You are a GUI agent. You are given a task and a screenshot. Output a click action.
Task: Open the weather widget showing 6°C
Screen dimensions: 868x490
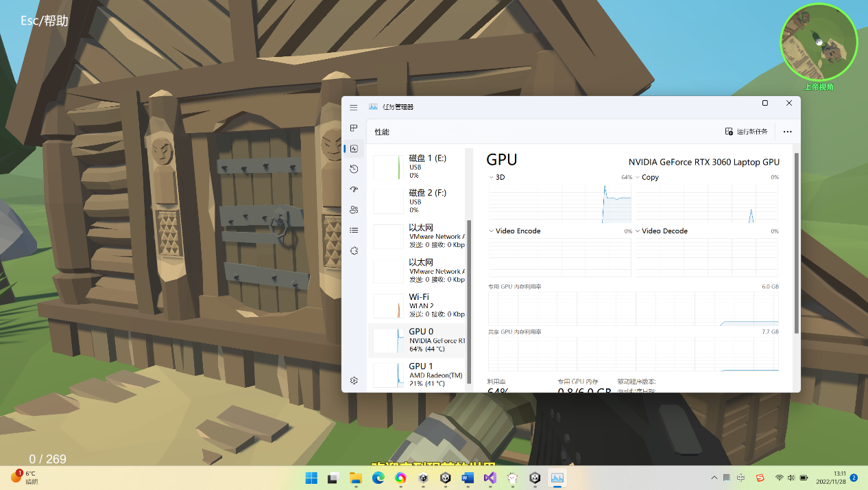click(25, 477)
